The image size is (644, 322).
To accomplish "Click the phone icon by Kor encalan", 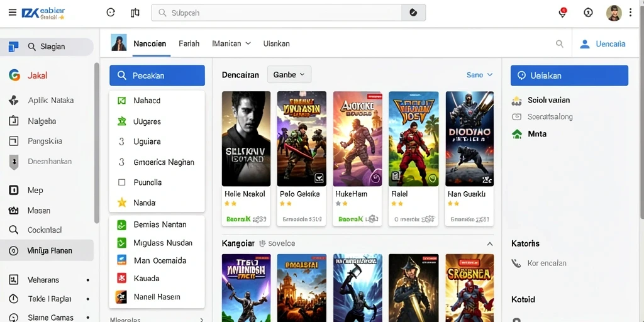I will [516, 264].
